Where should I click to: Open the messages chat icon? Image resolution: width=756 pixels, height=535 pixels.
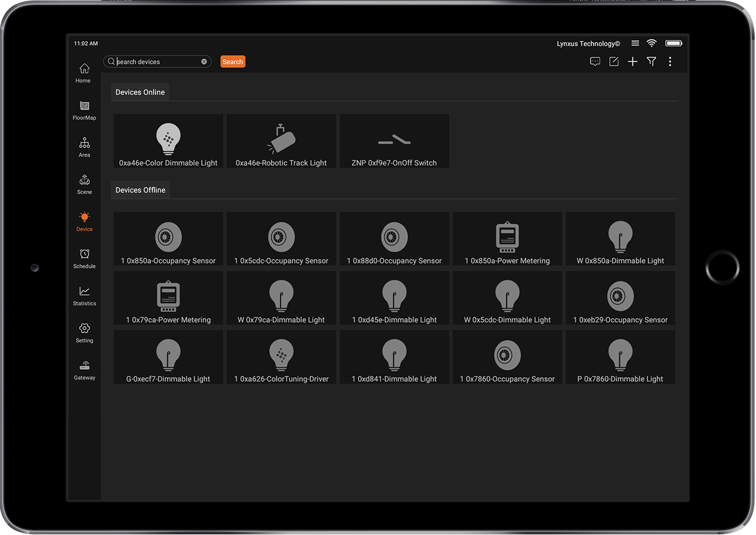[x=595, y=62]
